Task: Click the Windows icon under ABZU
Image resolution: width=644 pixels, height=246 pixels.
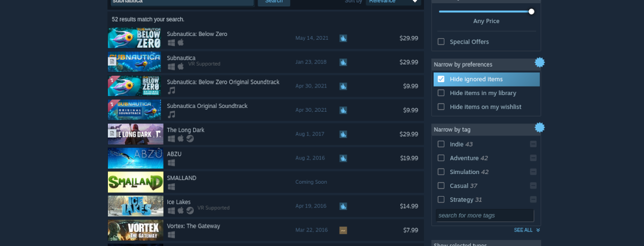Action: [x=171, y=163]
